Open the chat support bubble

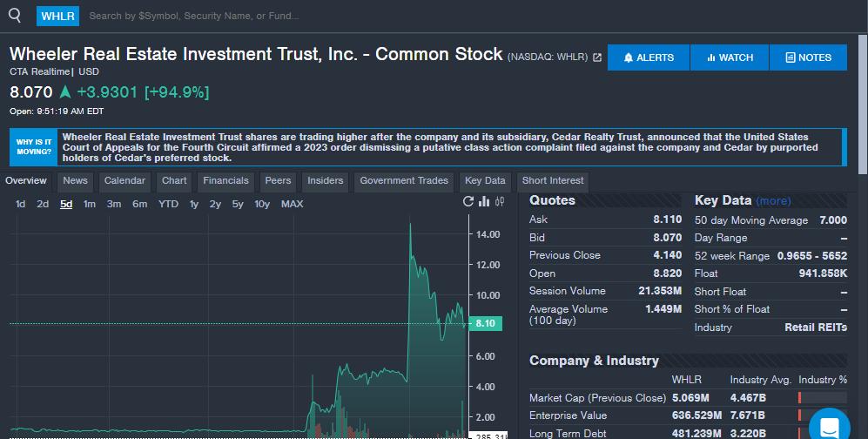coord(829,426)
